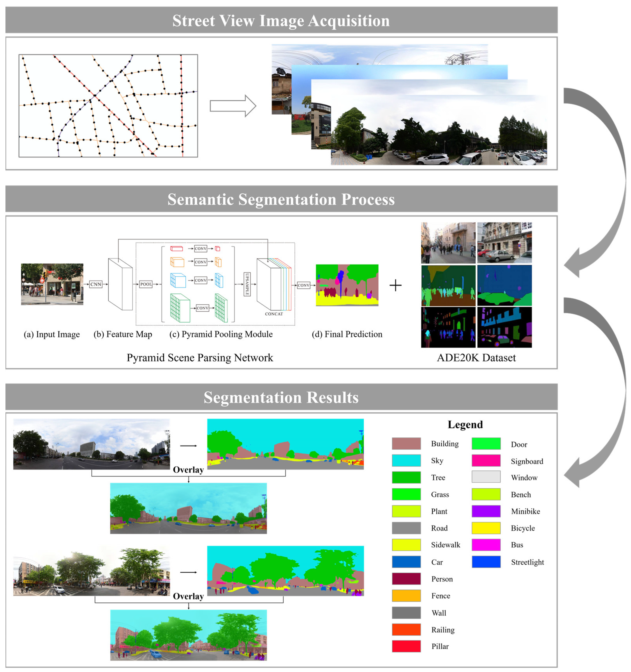The height and width of the screenshot is (672, 631).
Task: Click the road network map thumbnail
Action: pos(108,106)
